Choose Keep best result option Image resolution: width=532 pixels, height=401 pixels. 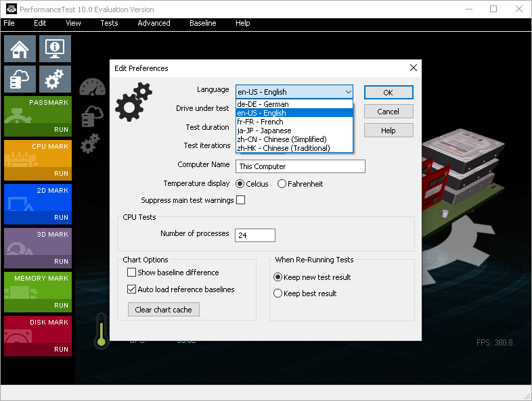tap(305, 293)
